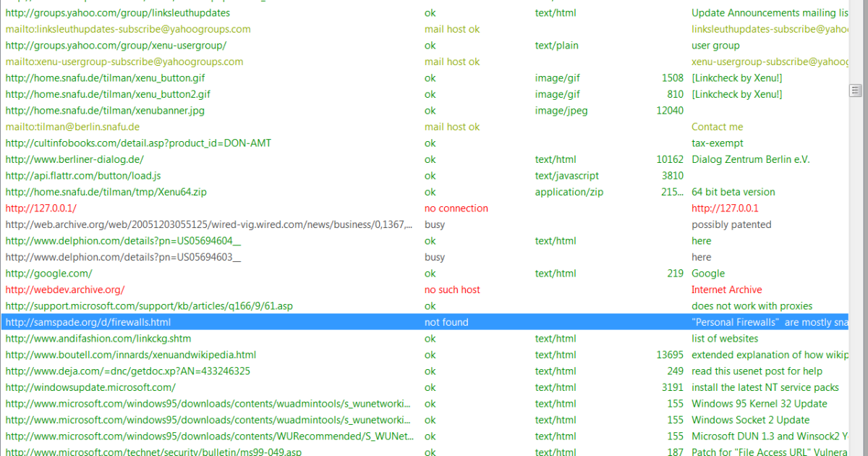868x456 pixels.
Task: Click the size value 13695
Action: [x=670, y=355]
